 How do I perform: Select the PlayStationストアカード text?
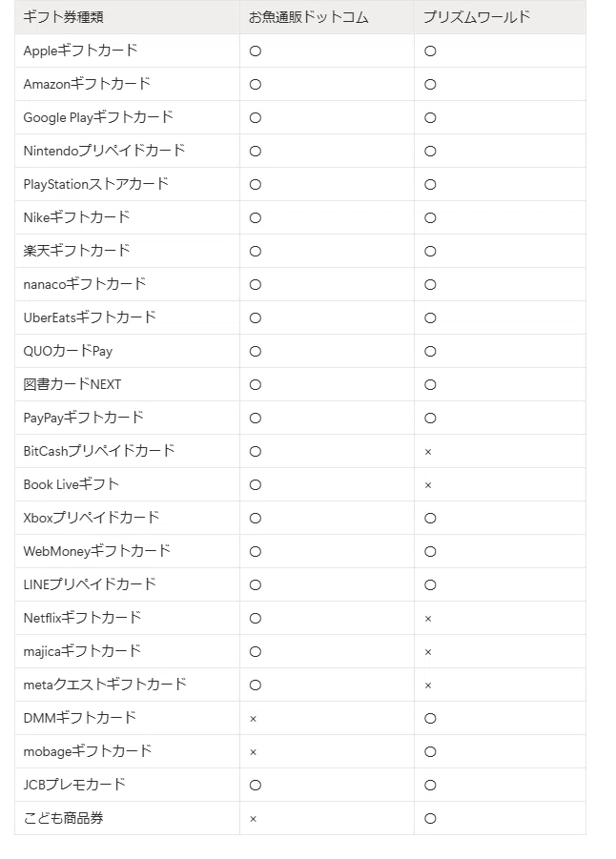click(x=96, y=184)
